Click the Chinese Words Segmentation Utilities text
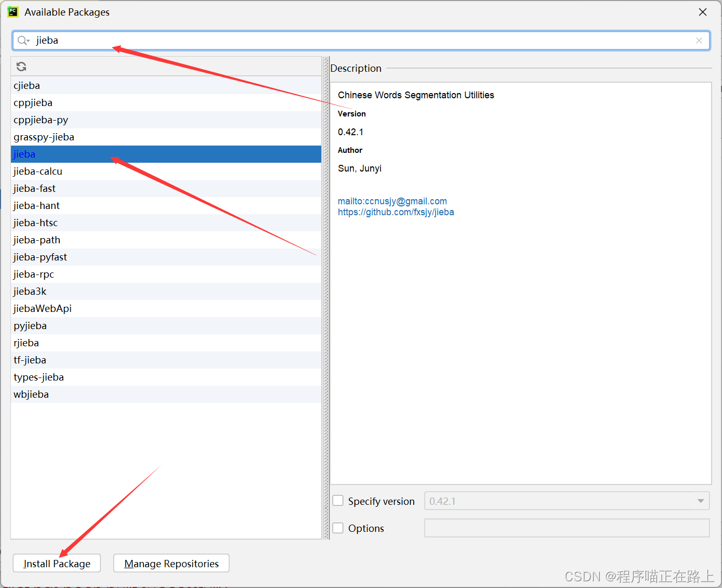 416,95
